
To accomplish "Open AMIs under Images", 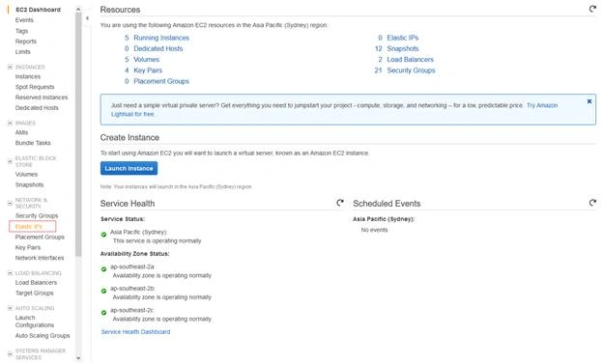I will tap(21, 132).
